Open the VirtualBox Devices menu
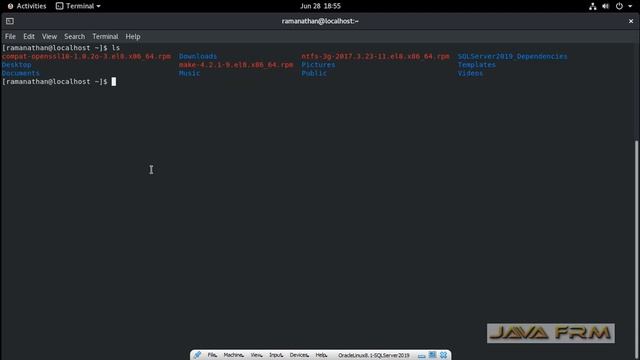The width and height of the screenshot is (640, 360). 299,355
